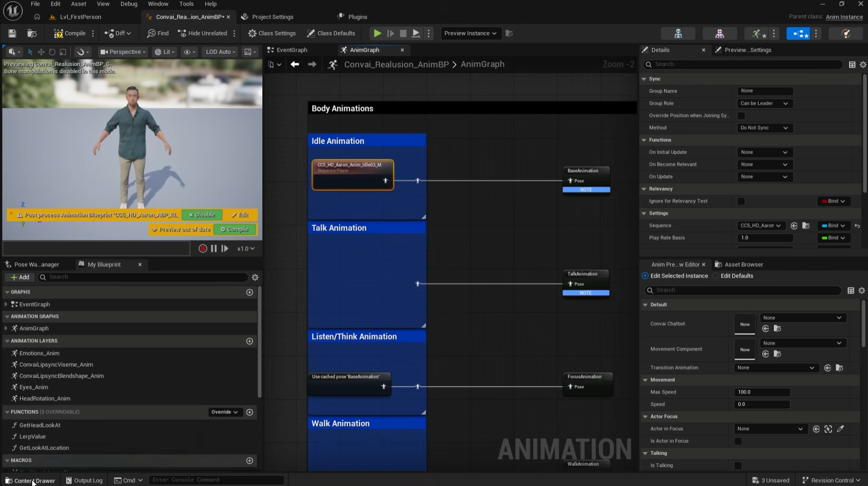This screenshot has width=868, height=486.
Task: Click the record button under the preview viewport
Action: tap(203, 248)
